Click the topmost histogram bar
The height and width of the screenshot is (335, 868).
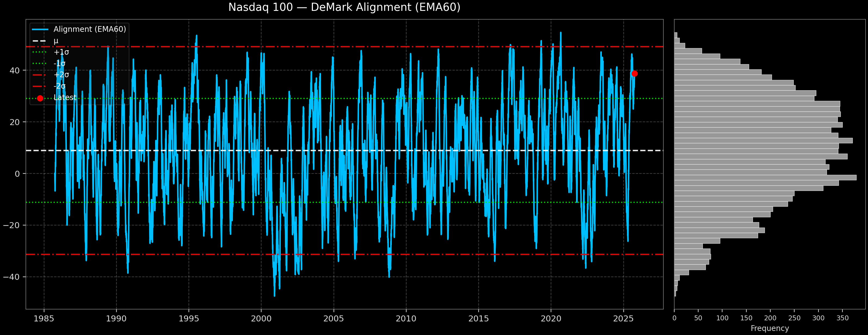pos(676,35)
